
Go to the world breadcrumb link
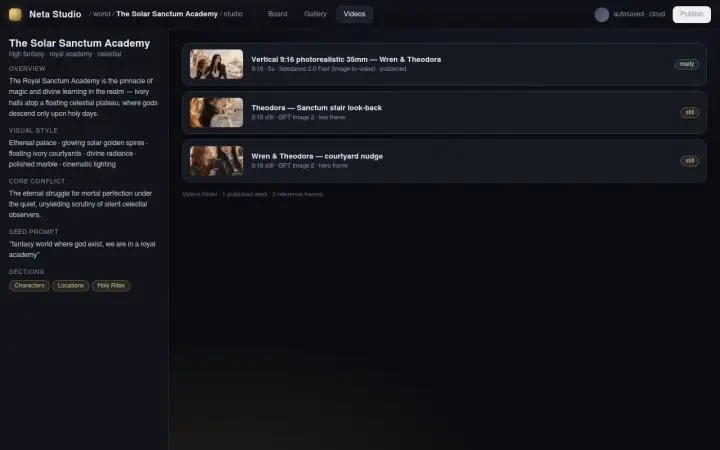tap(101, 14)
